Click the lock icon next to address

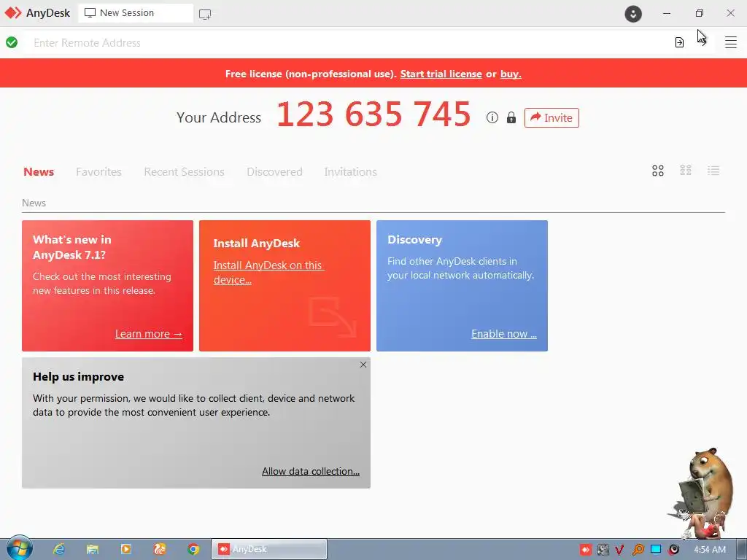[x=511, y=117]
